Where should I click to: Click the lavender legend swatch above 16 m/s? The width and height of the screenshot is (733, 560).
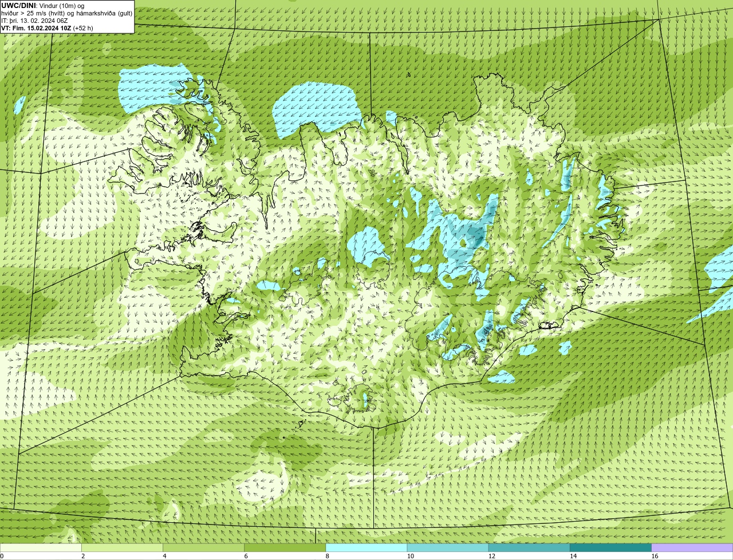[692, 547]
